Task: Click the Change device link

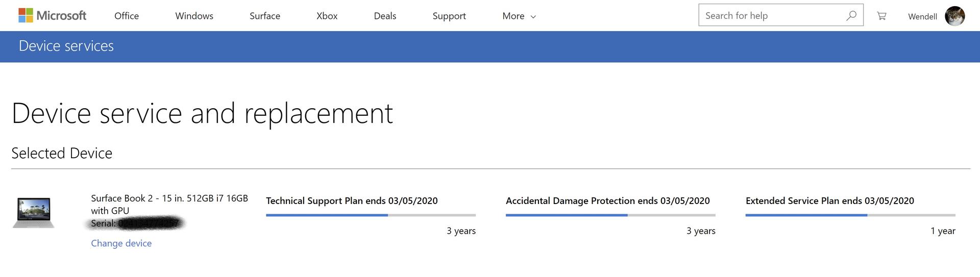Action: [121, 243]
